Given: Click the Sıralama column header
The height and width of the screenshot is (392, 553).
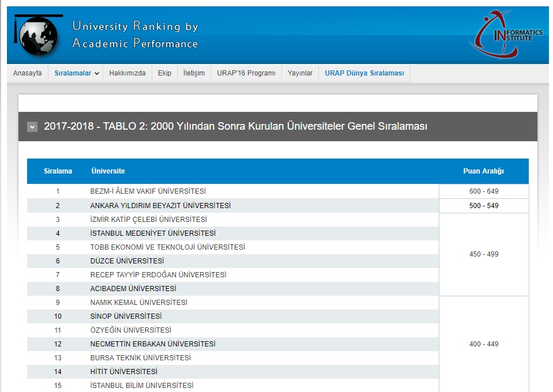Looking at the screenshot, I should pyautogui.click(x=58, y=171).
